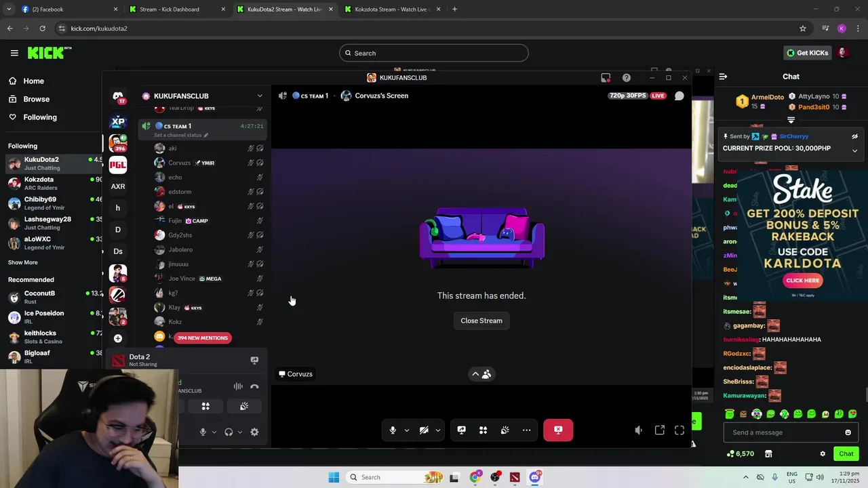Open the 394 New Mentions badge
868x488 pixels.
click(x=202, y=338)
